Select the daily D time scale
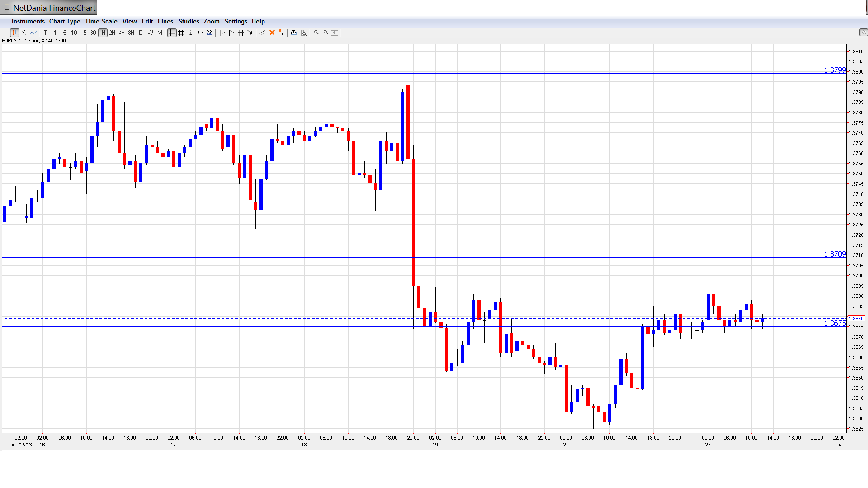The image size is (868, 488). pos(141,33)
